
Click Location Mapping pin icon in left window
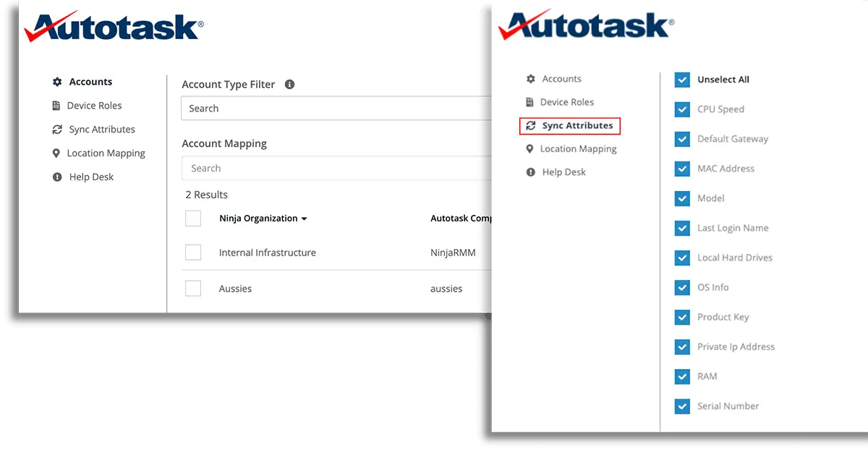[56, 153]
